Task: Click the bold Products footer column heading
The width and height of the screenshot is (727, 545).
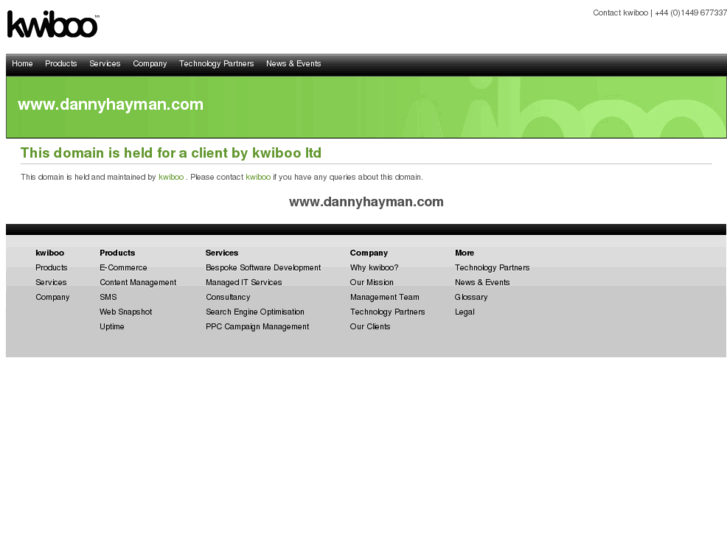Action: [x=117, y=253]
